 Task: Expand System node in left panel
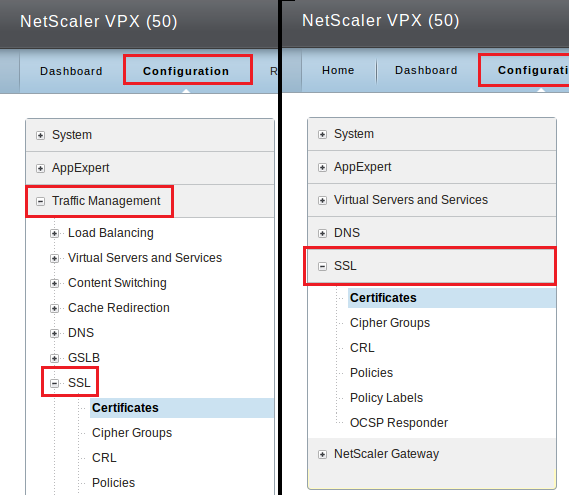tap(40, 135)
